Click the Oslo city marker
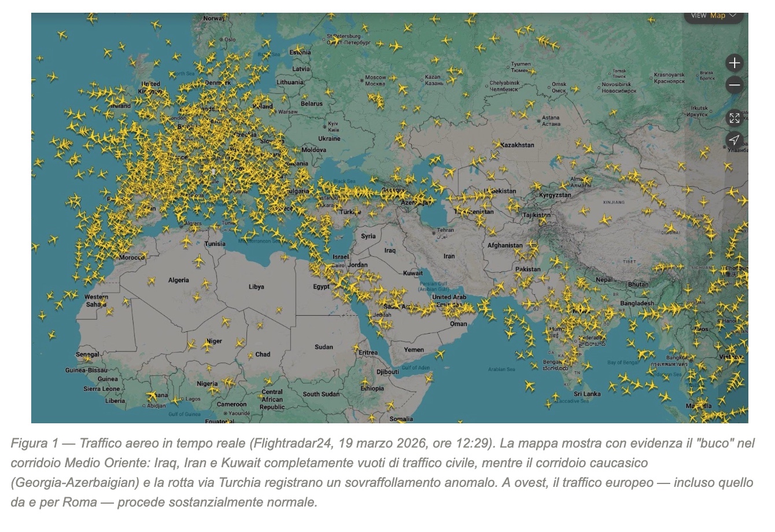Viewport: 775px width, 532px height. (221, 40)
